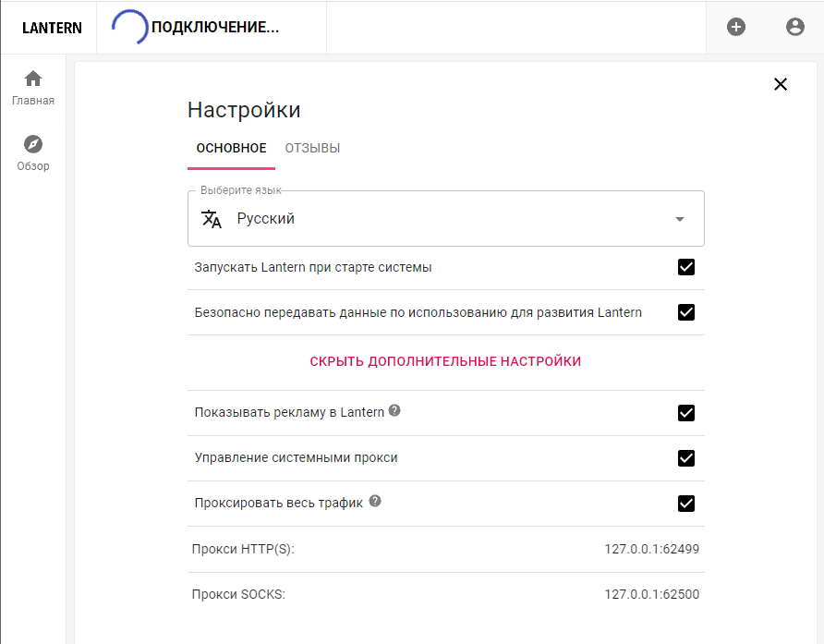Select the ОСНОВНОЕ tab
The width and height of the screenshot is (824, 644).
(x=230, y=148)
